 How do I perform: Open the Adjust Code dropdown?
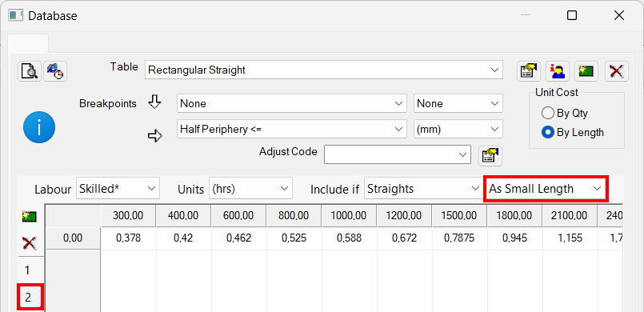[397, 154]
